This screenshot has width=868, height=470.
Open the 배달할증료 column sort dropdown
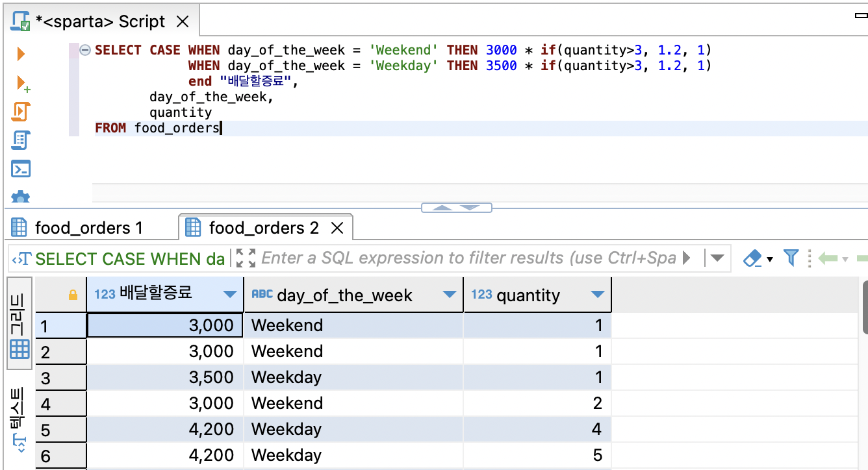tap(229, 295)
